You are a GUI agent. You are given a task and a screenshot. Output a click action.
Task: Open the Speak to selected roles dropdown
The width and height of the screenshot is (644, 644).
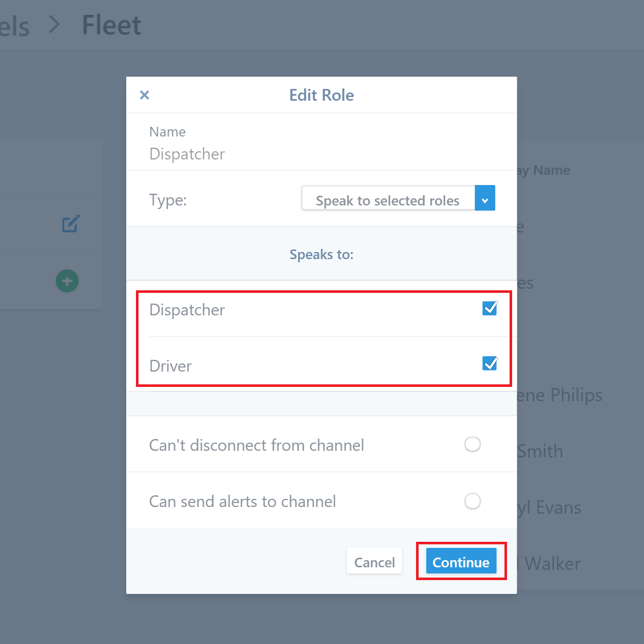398,198
